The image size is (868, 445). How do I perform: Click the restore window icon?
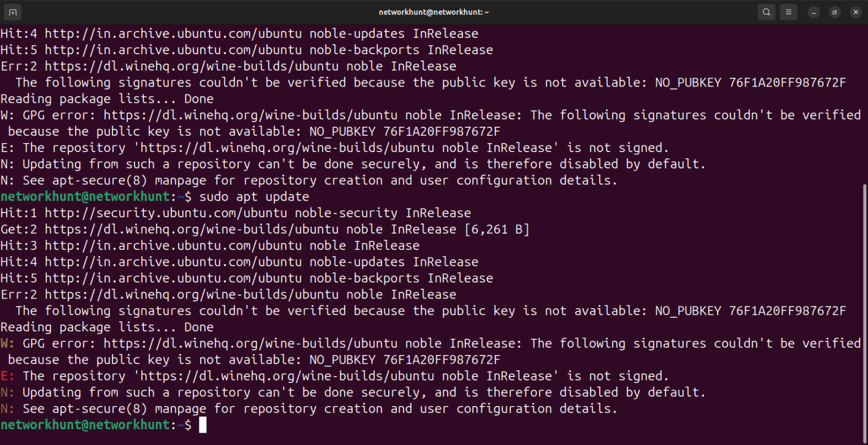pyautogui.click(x=834, y=11)
